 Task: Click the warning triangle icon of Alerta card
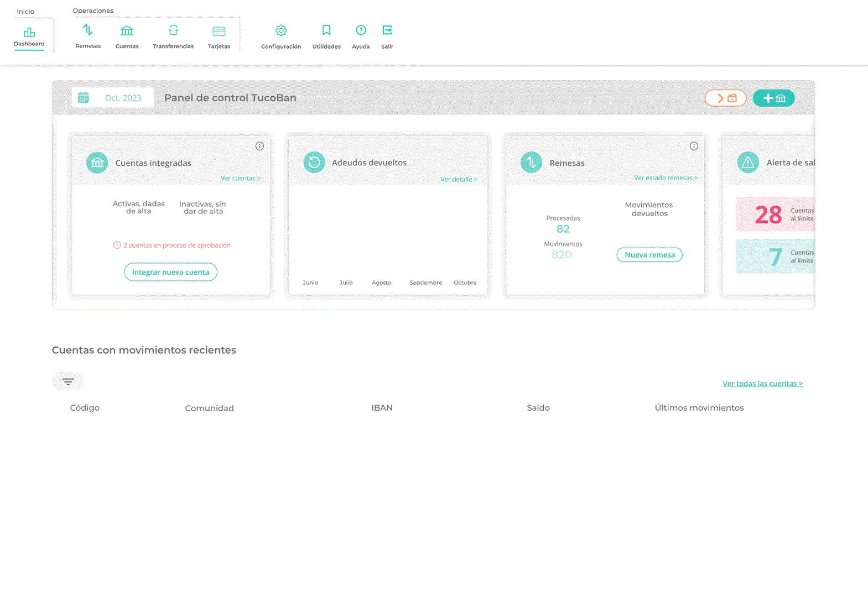pyautogui.click(x=748, y=162)
